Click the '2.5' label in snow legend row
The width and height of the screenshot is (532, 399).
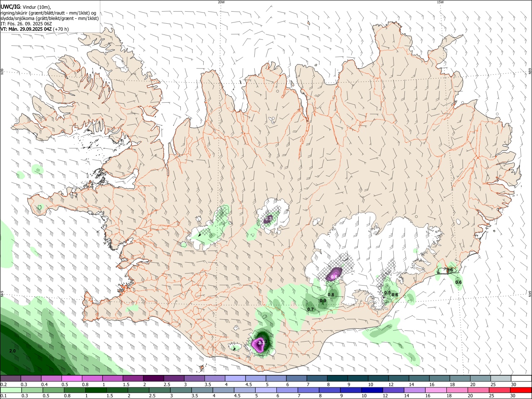[167, 384]
